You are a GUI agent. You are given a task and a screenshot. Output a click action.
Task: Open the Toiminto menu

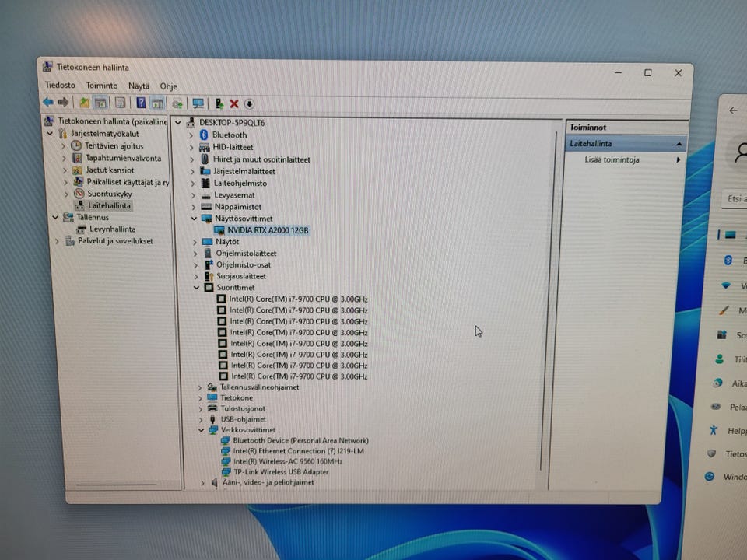101,86
